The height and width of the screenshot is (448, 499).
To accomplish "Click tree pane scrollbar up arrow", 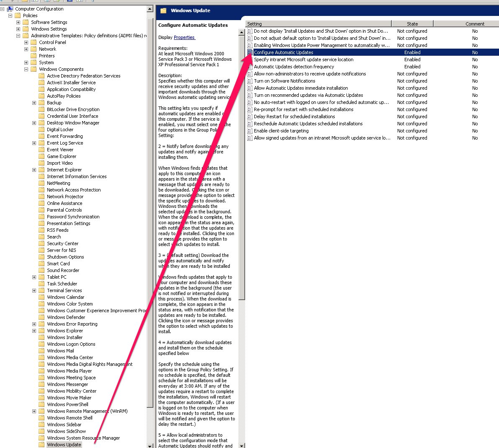I will point(150,9).
